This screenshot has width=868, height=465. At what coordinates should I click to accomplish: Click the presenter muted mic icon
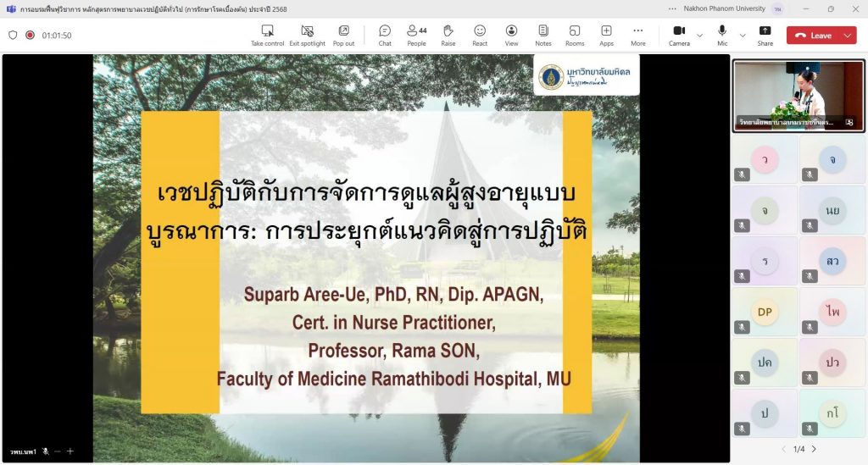(x=46, y=451)
